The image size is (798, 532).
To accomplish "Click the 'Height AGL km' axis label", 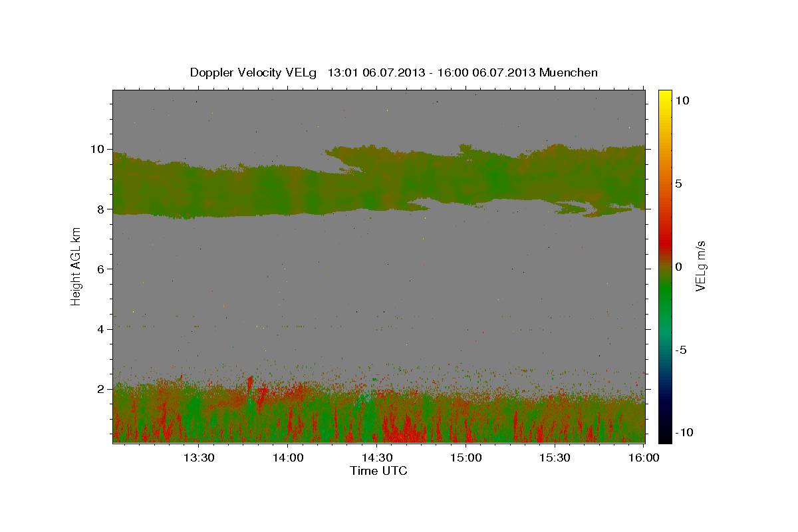I will [76, 266].
